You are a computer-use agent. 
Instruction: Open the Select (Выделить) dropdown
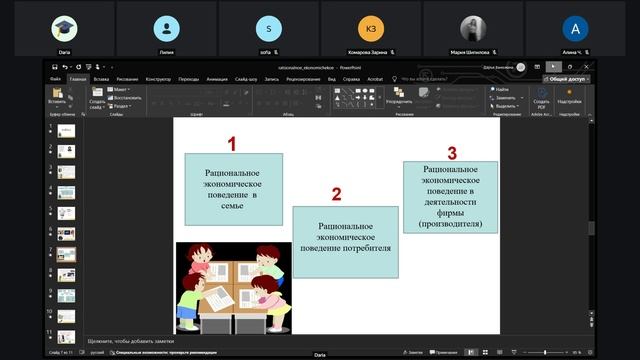(504, 106)
